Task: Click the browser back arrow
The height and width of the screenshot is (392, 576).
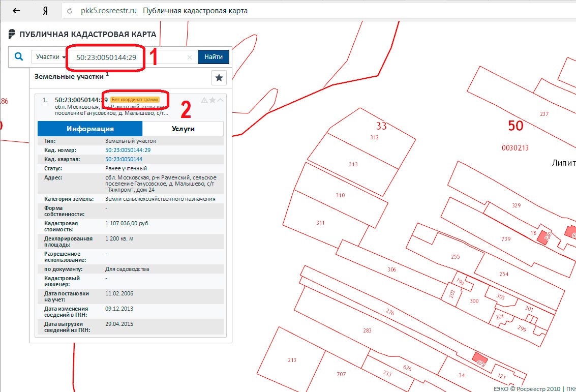Action: click(x=16, y=11)
